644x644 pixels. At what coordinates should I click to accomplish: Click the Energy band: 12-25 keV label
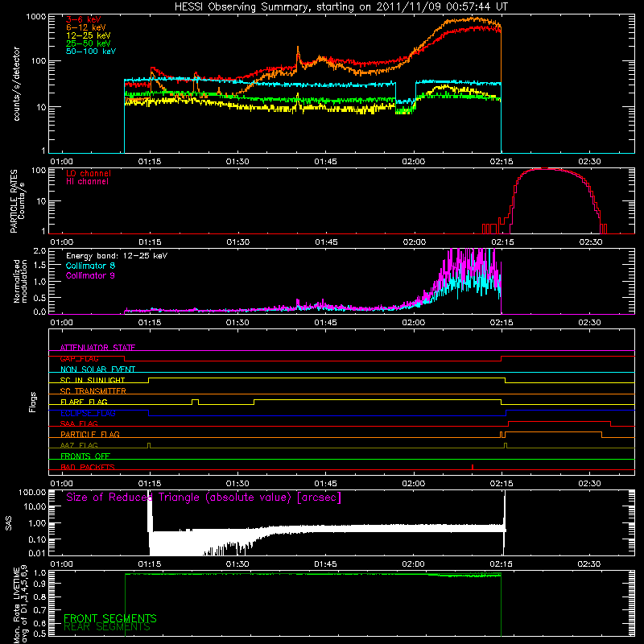click(x=117, y=256)
